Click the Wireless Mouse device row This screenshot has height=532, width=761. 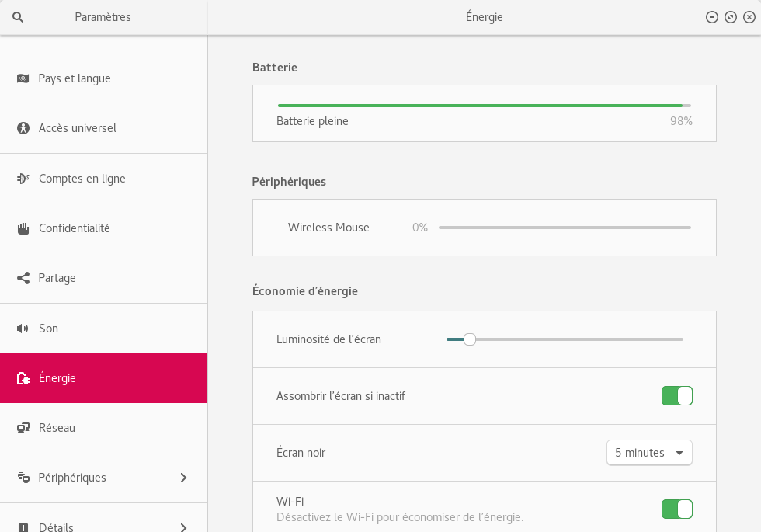point(484,228)
